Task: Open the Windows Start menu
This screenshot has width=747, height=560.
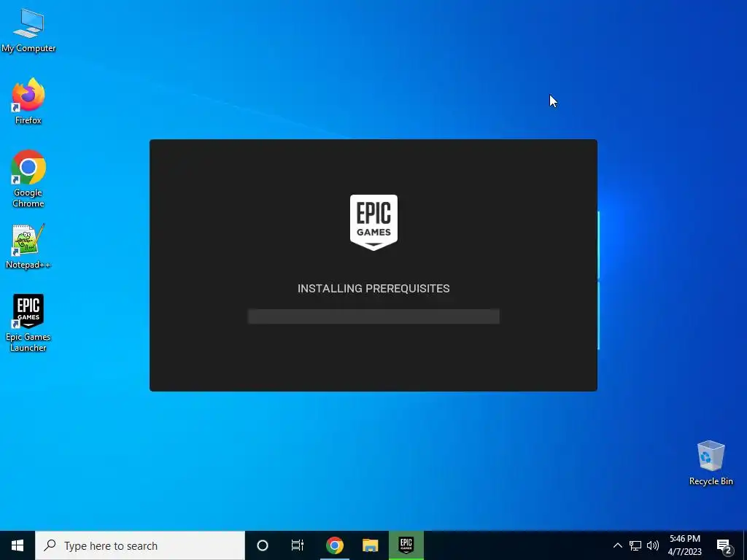Action: pyautogui.click(x=18, y=545)
